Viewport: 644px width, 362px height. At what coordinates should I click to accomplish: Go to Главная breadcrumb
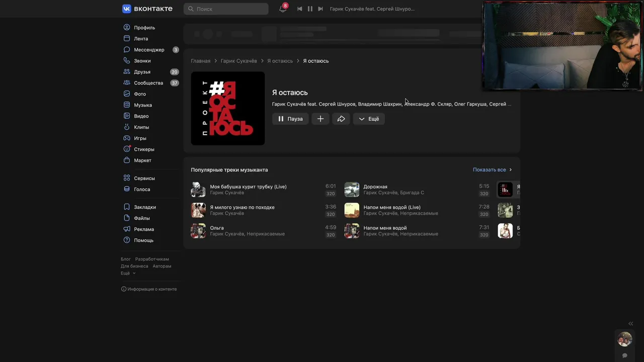pos(201,61)
